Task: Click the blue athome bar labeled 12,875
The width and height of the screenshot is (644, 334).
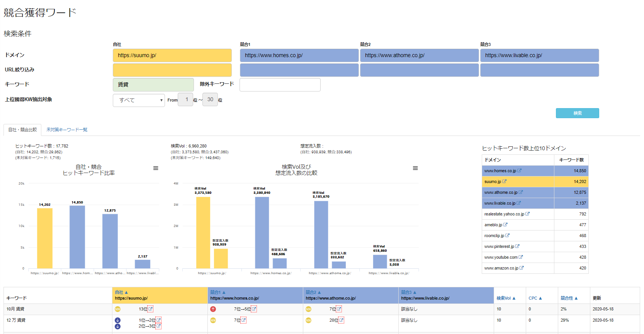Action: pyautogui.click(x=110, y=241)
